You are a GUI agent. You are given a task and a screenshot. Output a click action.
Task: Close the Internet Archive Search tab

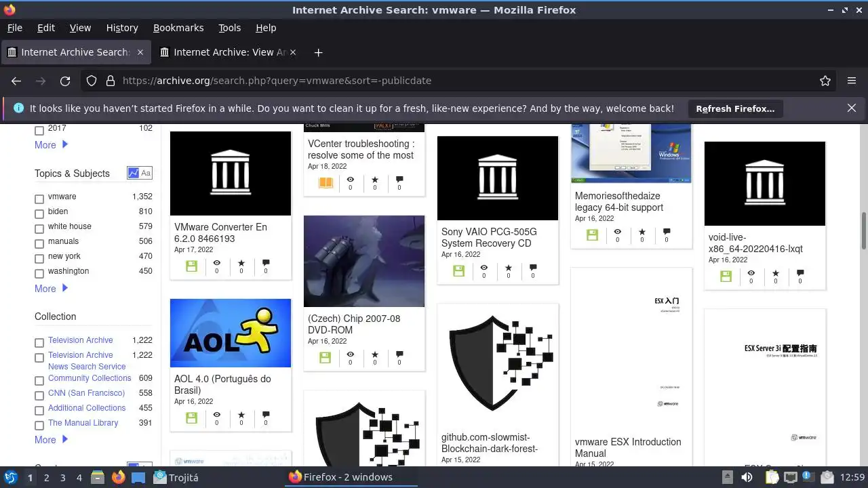[x=140, y=52]
